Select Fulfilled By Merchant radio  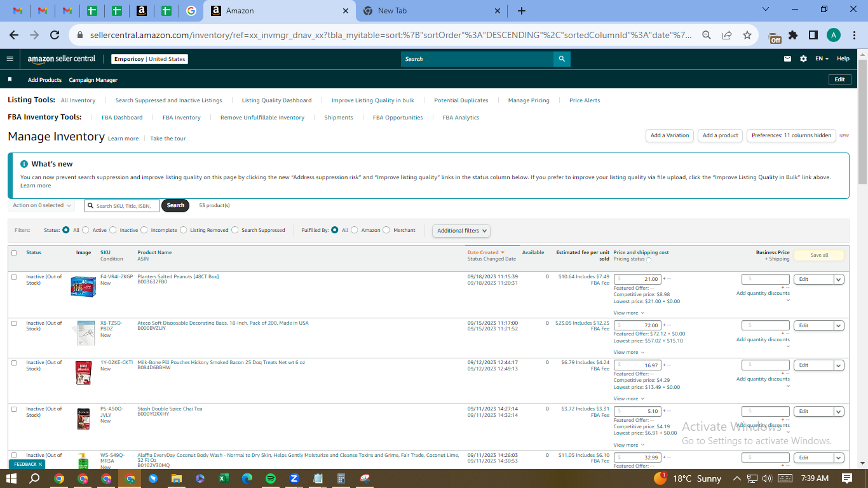pyautogui.click(x=386, y=230)
